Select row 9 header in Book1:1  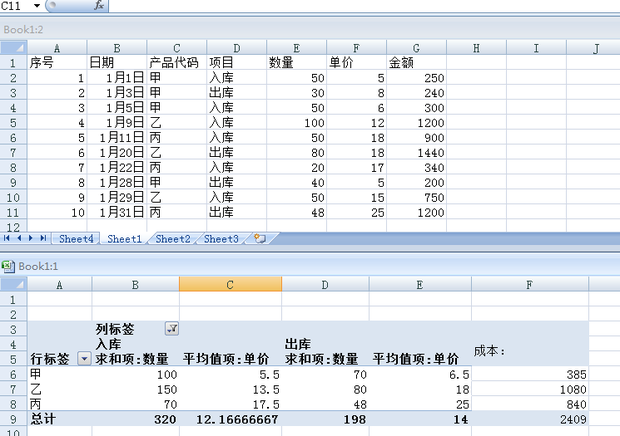tap(13, 419)
